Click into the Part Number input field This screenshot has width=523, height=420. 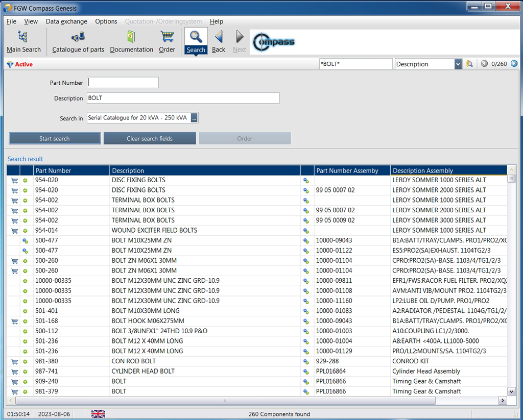tap(123, 83)
